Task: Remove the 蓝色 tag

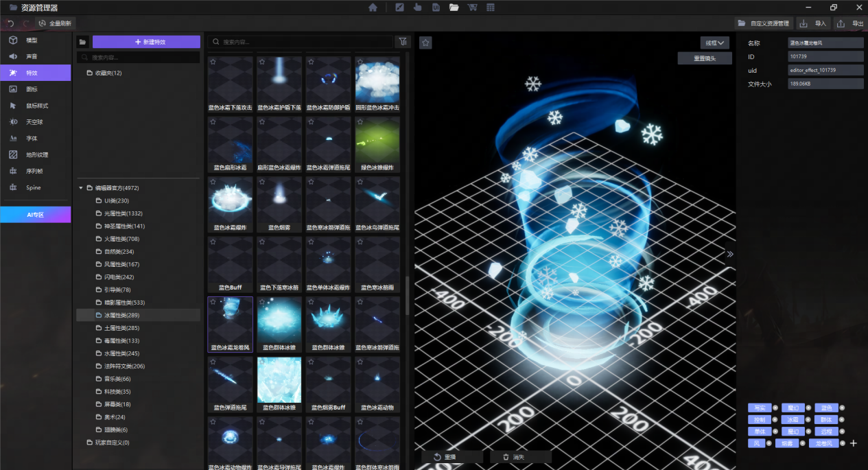Action: coord(842,408)
